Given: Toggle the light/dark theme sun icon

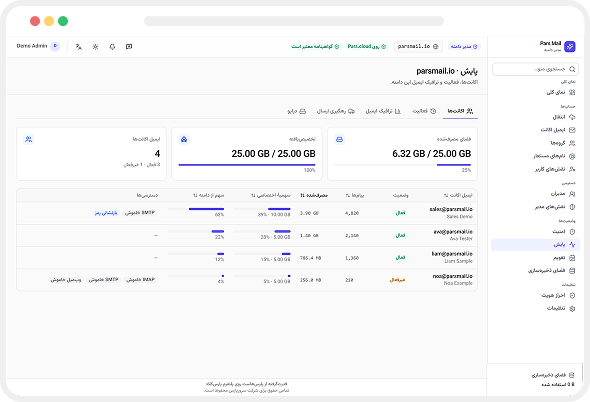Looking at the screenshot, I should 95,47.
